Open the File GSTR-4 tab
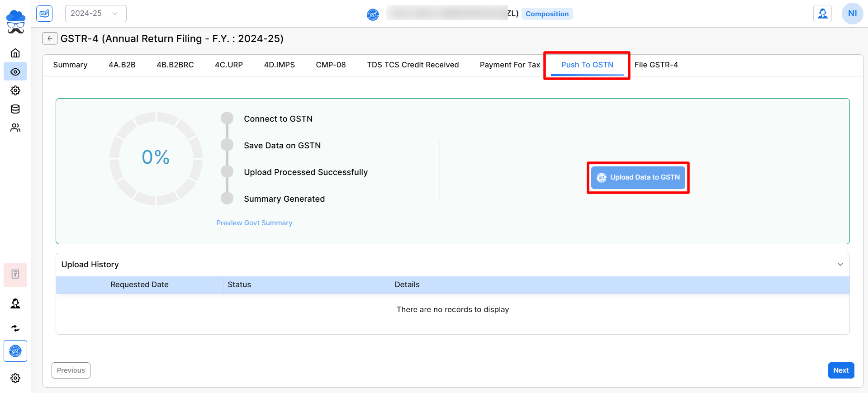Viewport: 868px width, 393px height. [x=656, y=65]
